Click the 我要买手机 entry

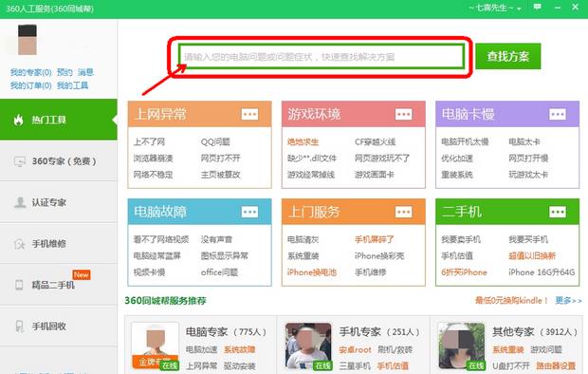click(528, 239)
